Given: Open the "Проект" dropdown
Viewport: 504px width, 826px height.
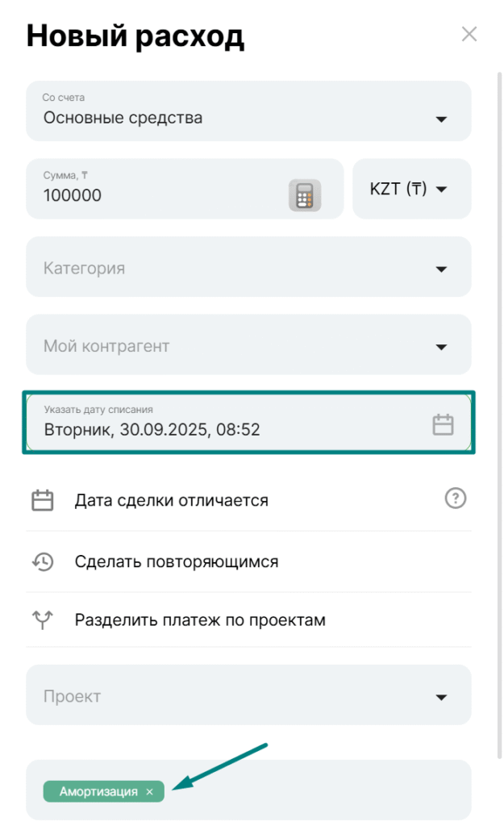Looking at the screenshot, I should point(440,697).
